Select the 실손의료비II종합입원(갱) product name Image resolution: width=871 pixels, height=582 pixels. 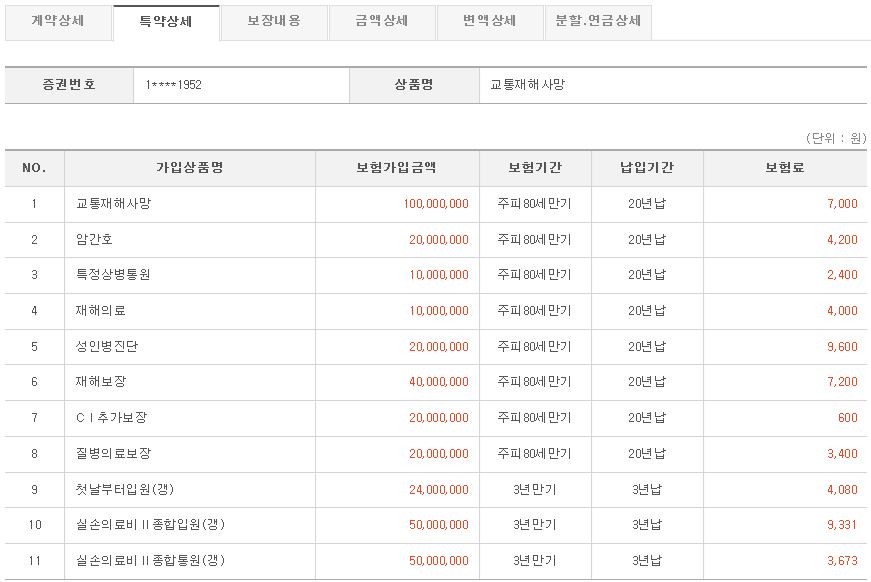[151, 525]
